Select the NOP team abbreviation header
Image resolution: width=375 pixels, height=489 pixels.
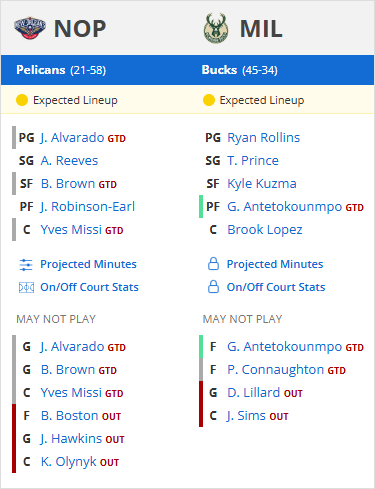[x=80, y=29]
